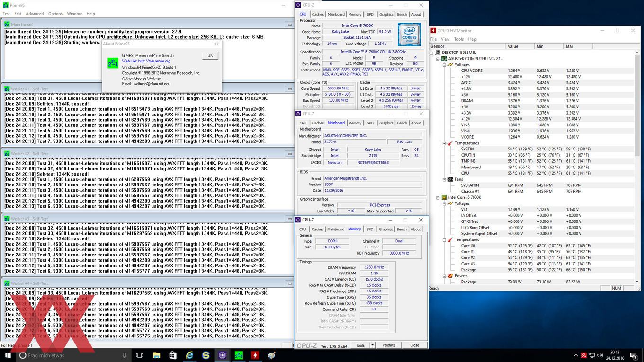Open File Explorer from the taskbar
The width and height of the screenshot is (644, 362).
pyautogui.click(x=156, y=355)
